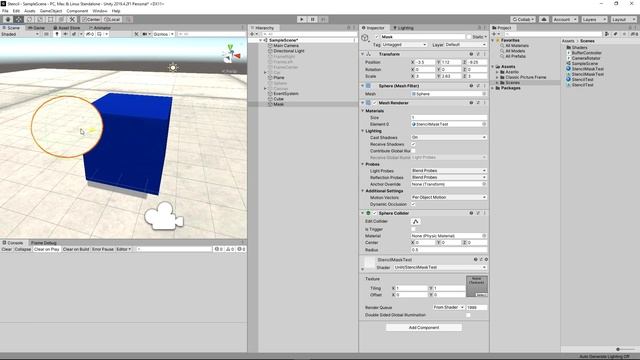Collapse the Transform component
The height and width of the screenshot is (360, 640).
tap(362, 54)
